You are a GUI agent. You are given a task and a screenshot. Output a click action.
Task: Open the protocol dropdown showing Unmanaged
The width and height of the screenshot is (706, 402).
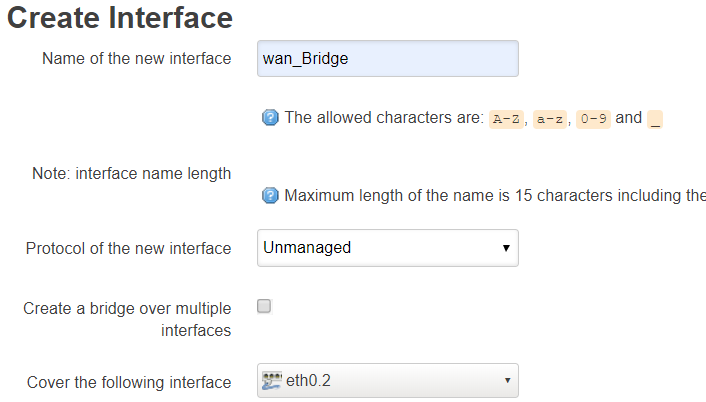(x=380, y=247)
